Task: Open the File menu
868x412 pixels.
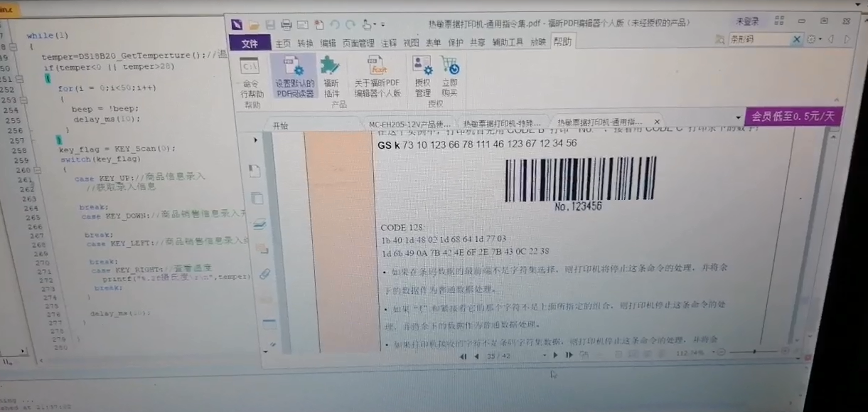Action: (x=250, y=43)
